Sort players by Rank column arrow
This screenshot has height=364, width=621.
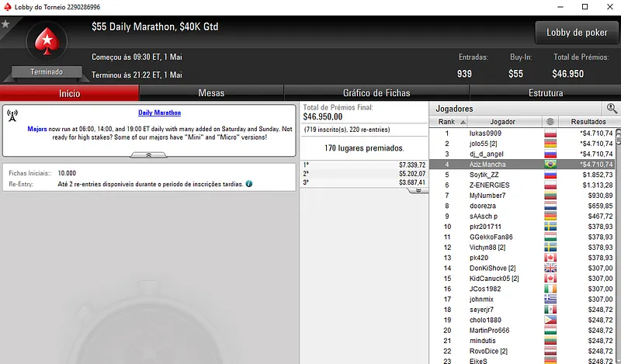click(x=463, y=122)
